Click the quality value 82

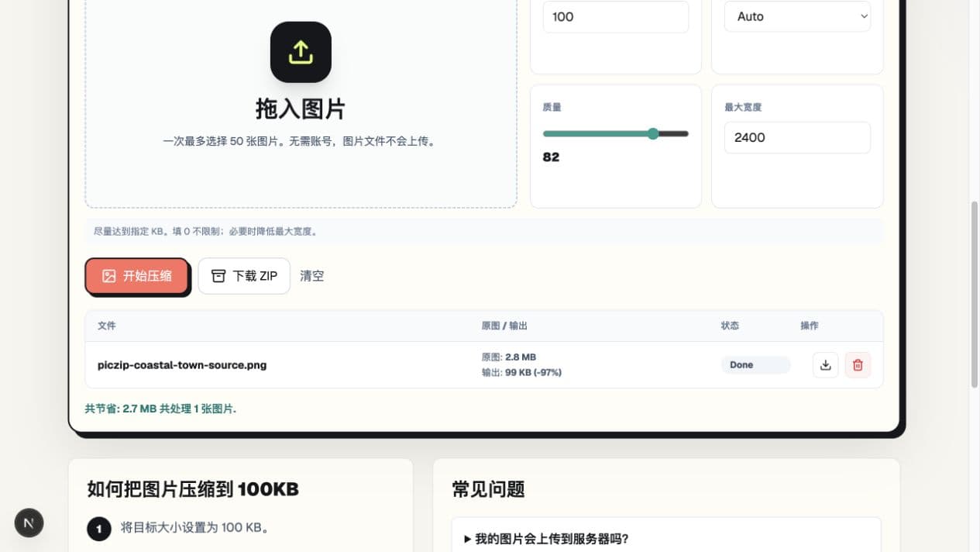pos(551,157)
